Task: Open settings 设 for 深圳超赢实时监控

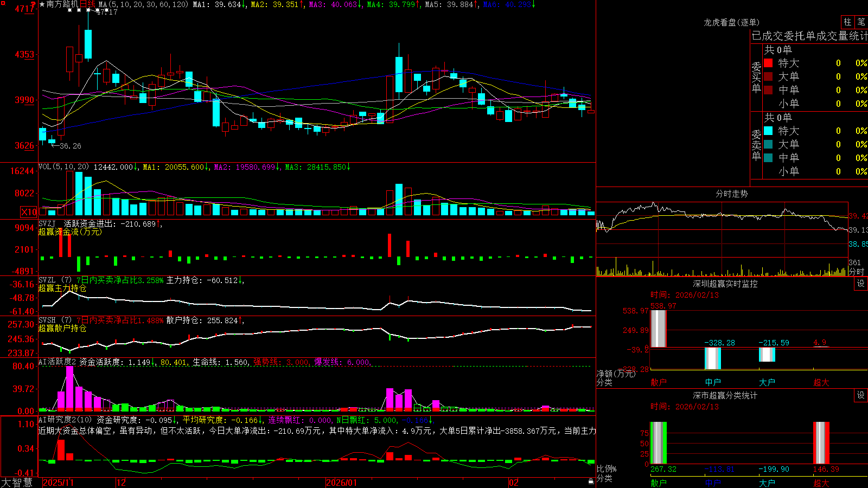Action: (861, 284)
